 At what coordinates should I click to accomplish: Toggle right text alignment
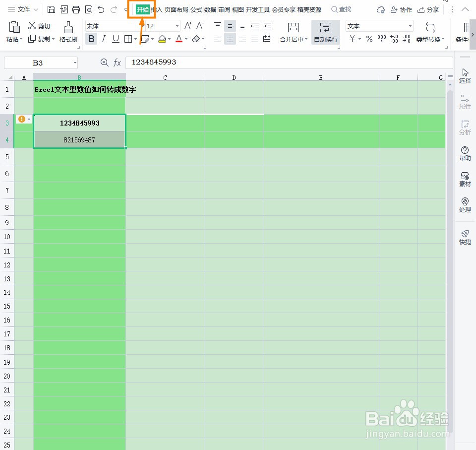coord(242,39)
